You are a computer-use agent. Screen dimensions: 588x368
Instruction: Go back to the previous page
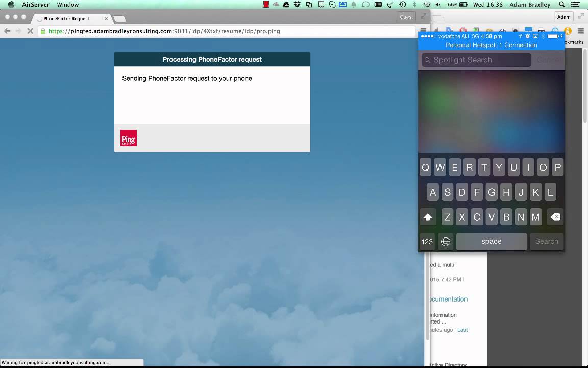coord(7,31)
